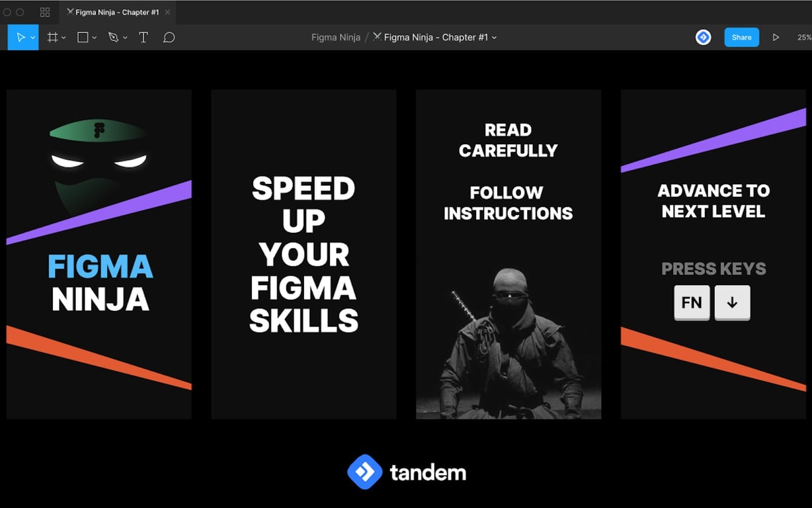Expand Frame tool dropdown arrow
Screen dimensions: 812x508
click(x=63, y=38)
